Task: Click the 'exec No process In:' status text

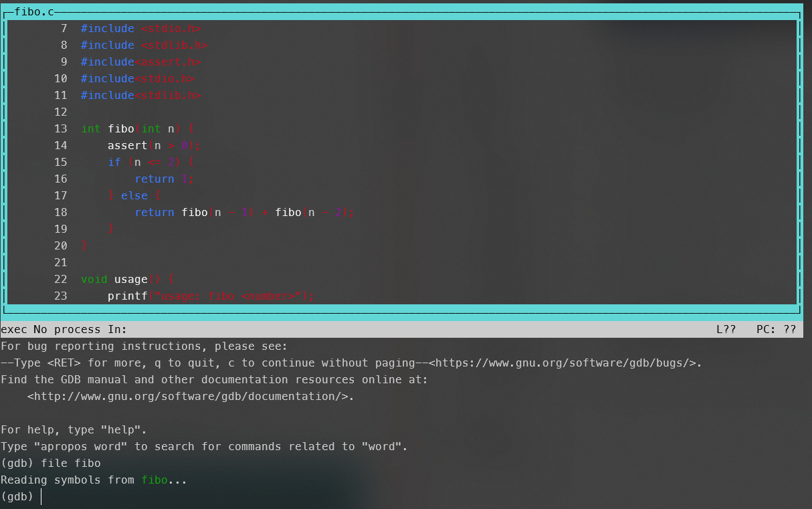Action: (x=64, y=330)
